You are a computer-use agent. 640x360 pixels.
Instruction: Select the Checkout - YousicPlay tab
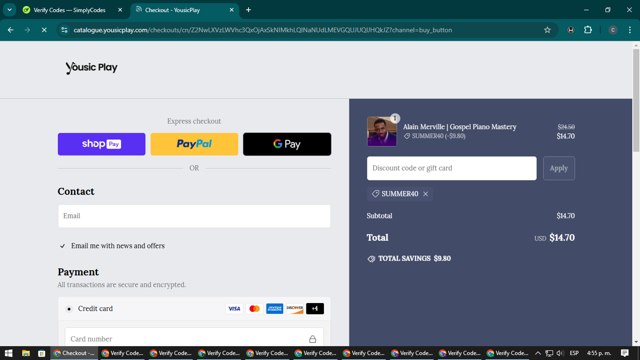pyautogui.click(x=184, y=10)
